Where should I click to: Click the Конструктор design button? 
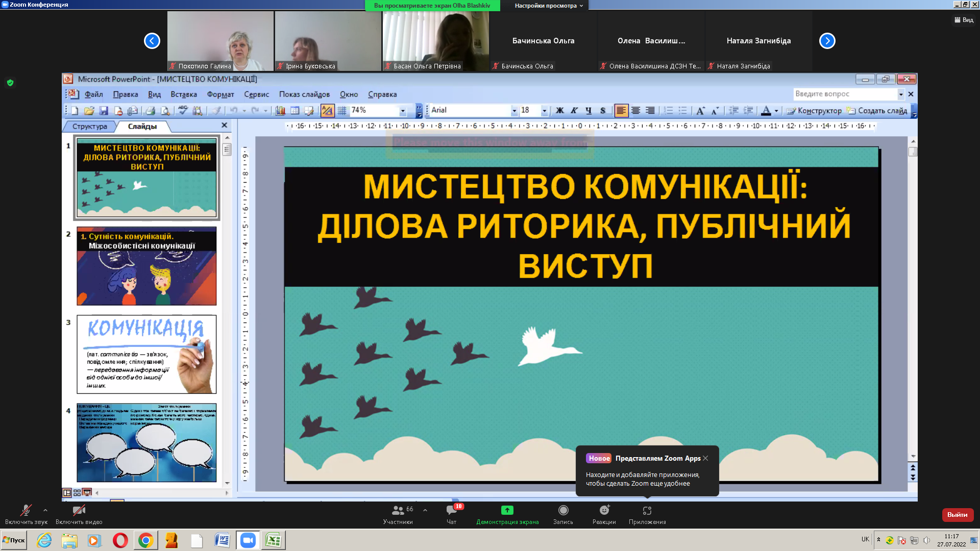tap(814, 111)
